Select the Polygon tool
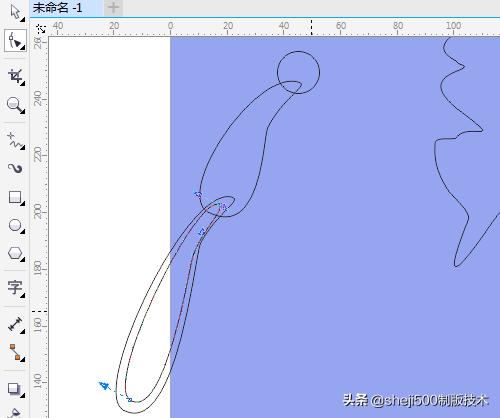The image size is (500, 418). pos(15,254)
